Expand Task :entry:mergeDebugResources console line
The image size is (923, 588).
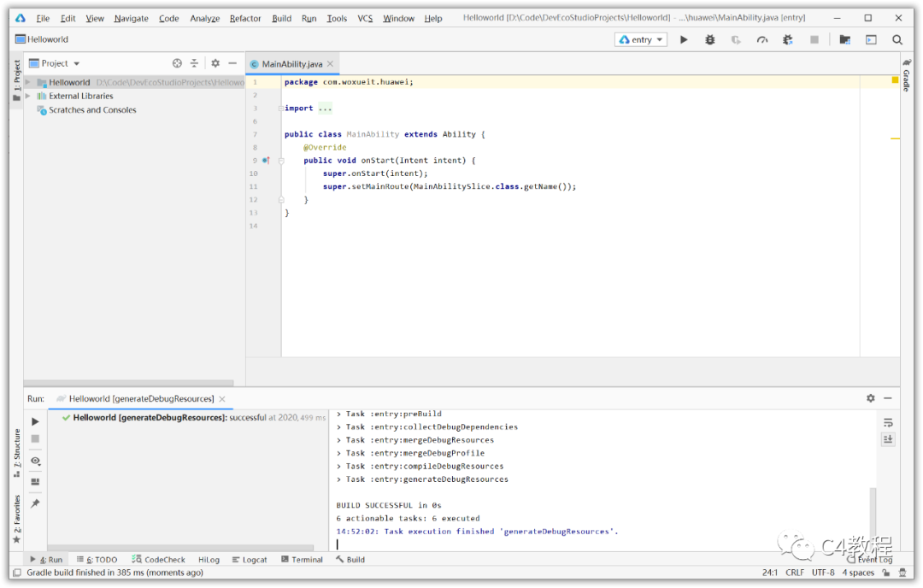pyautogui.click(x=339, y=440)
